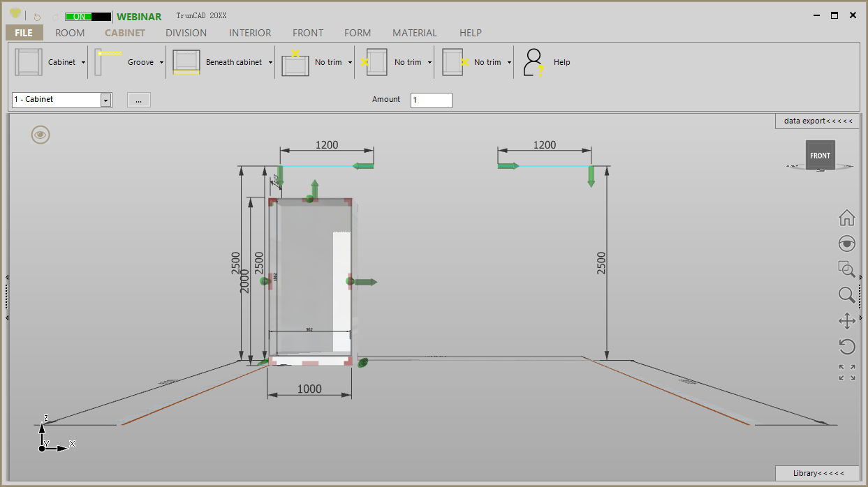Click the Amount input field

[x=431, y=100]
